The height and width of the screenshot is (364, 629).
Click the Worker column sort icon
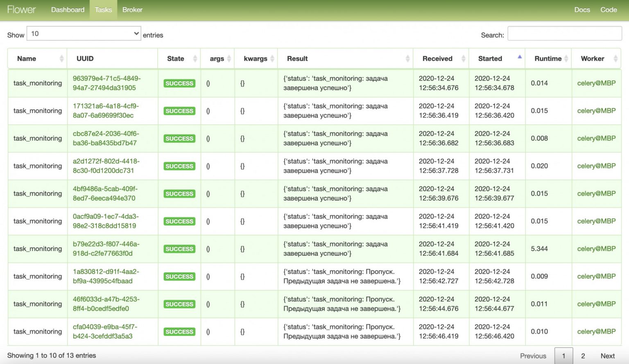point(615,59)
